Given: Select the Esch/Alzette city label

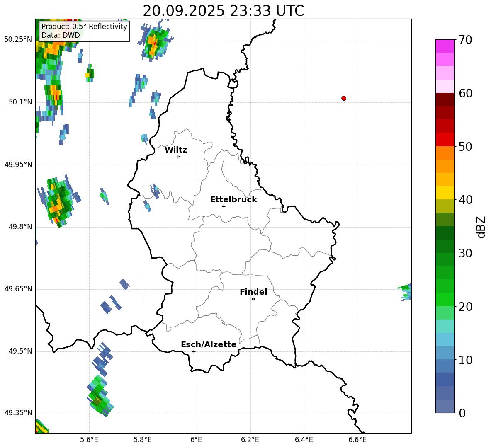Looking at the screenshot, I should (x=209, y=344).
